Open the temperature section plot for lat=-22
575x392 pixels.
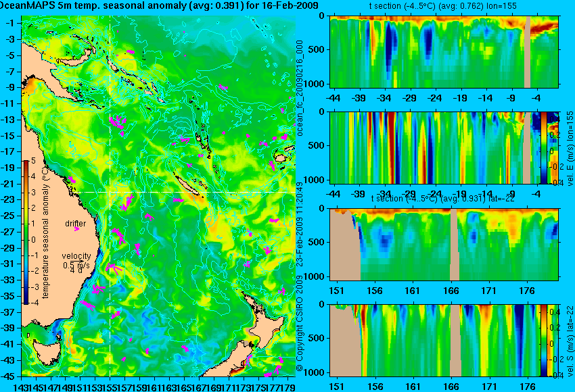pos(444,245)
